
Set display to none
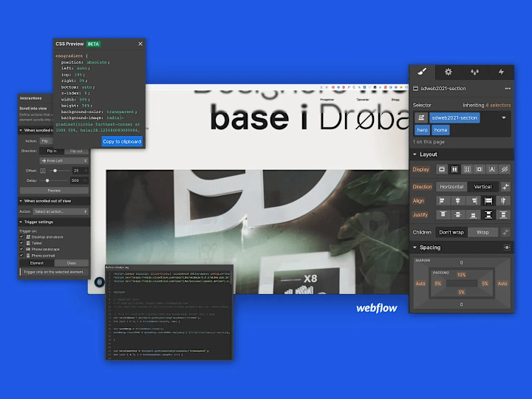(505, 169)
